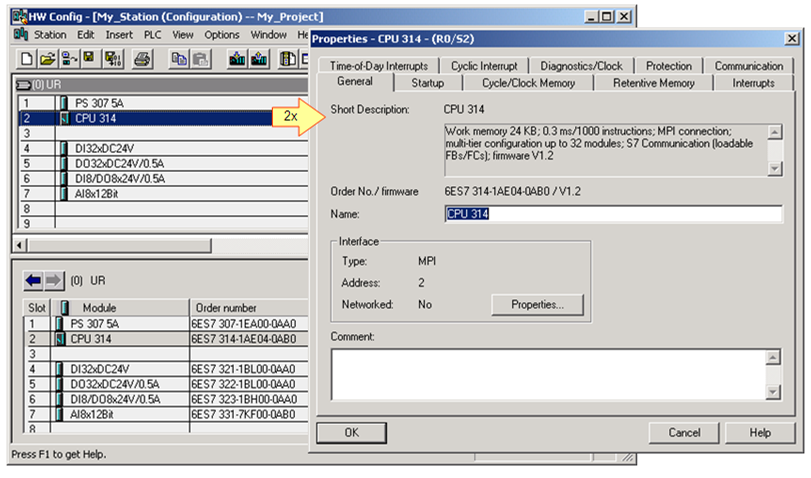Click the description box scroll-down arrow
The height and width of the screenshot is (478, 811).
pos(774,168)
